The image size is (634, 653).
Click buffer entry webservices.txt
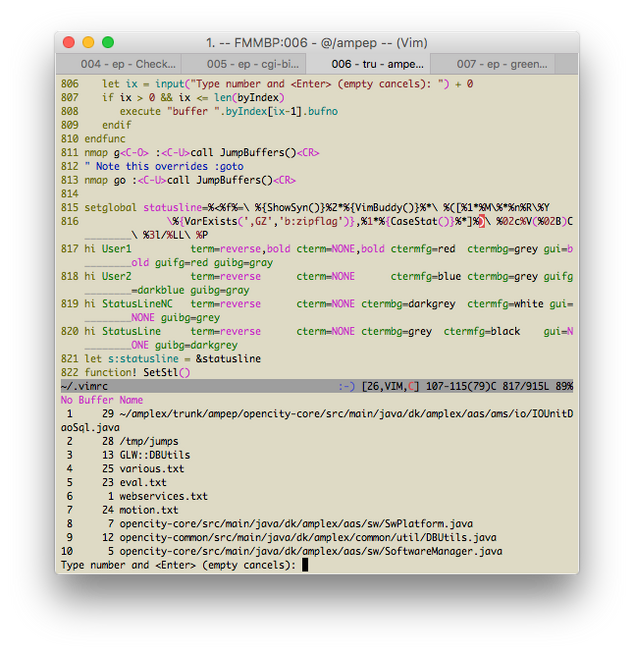coord(163,496)
